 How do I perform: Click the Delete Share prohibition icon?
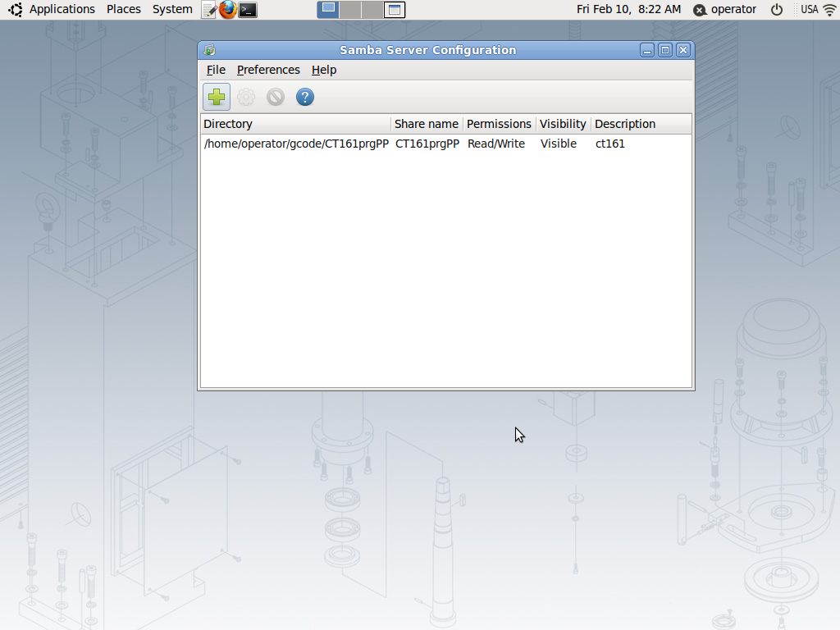[276, 97]
